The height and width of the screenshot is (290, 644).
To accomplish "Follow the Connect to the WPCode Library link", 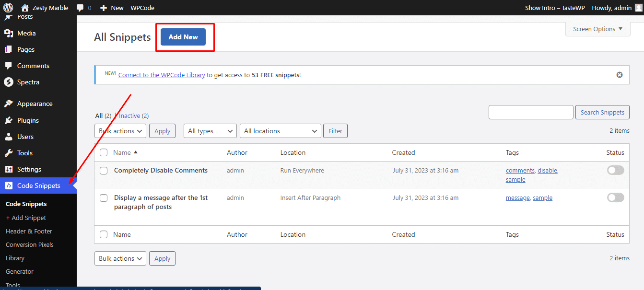I will pyautogui.click(x=162, y=75).
